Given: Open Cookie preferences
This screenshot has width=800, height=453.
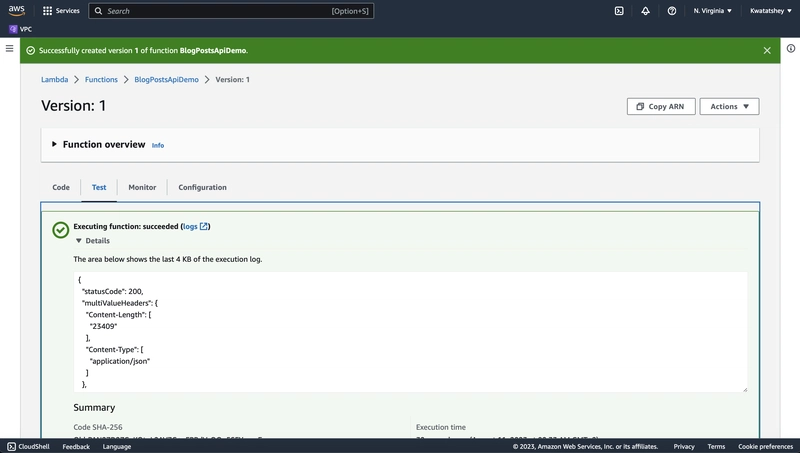Looking at the screenshot, I should point(765,446).
